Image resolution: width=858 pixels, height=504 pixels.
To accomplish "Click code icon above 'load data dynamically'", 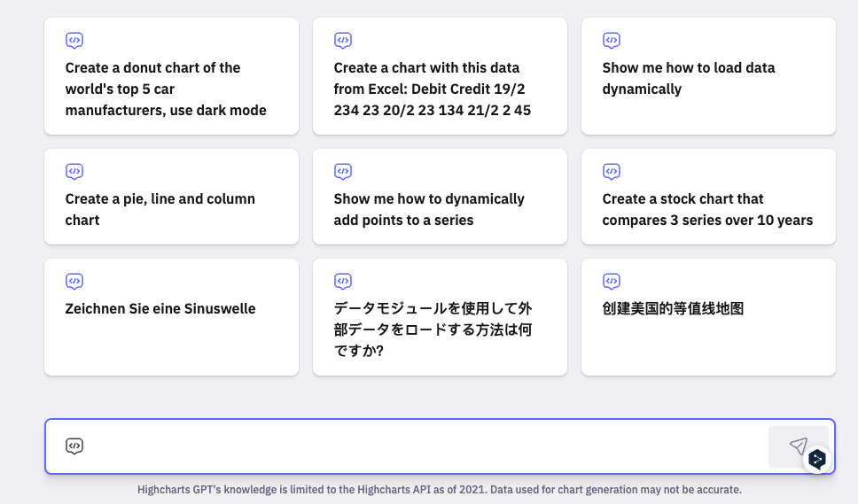I will click(612, 40).
